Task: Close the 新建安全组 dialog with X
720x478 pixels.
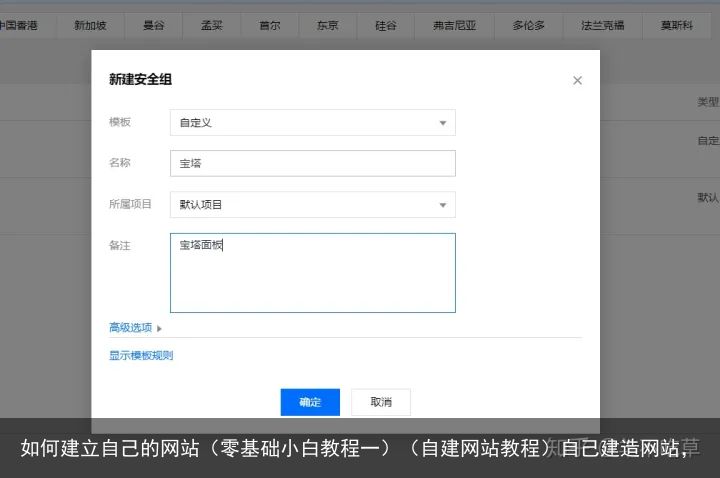Action: click(577, 80)
